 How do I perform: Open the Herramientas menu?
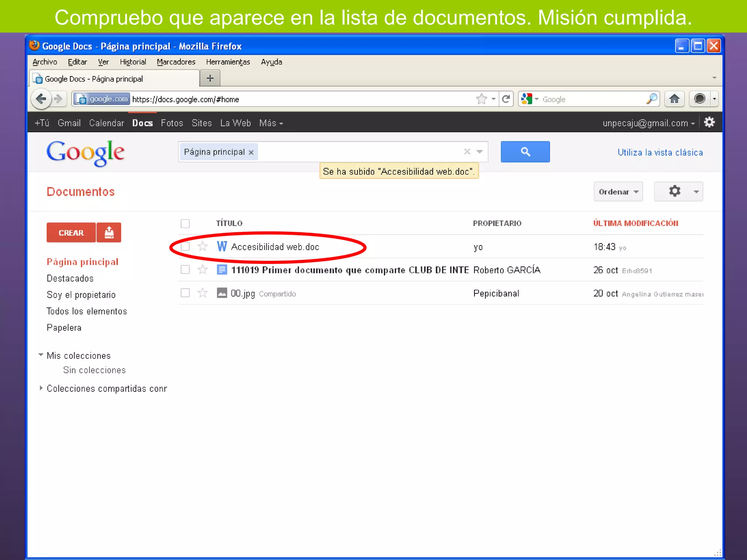228,62
